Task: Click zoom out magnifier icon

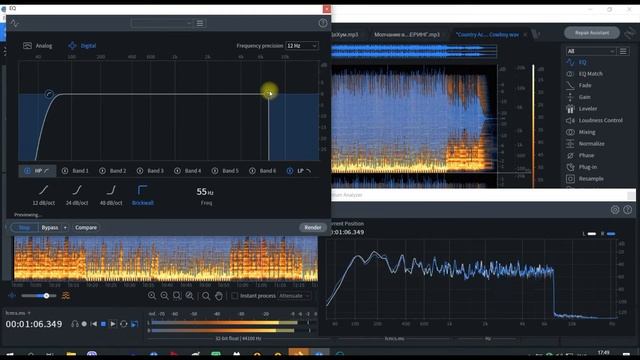Action: click(164, 296)
